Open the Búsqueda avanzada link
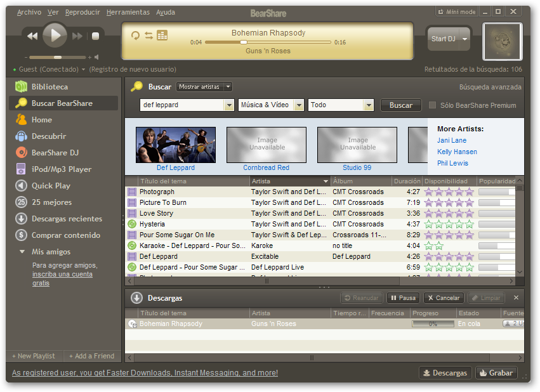 [x=490, y=87]
